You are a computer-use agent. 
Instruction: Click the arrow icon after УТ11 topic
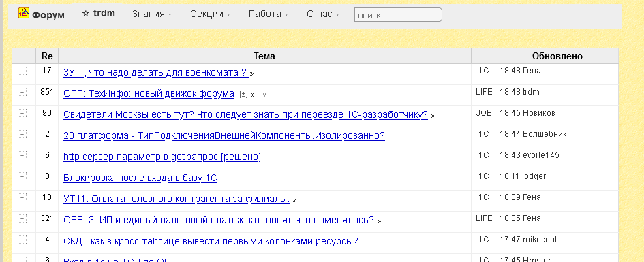[294, 201]
